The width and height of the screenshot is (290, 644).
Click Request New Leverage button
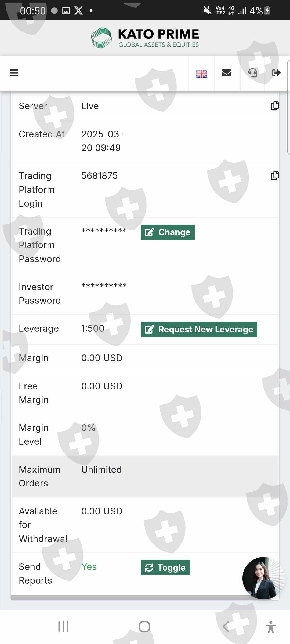point(199,329)
